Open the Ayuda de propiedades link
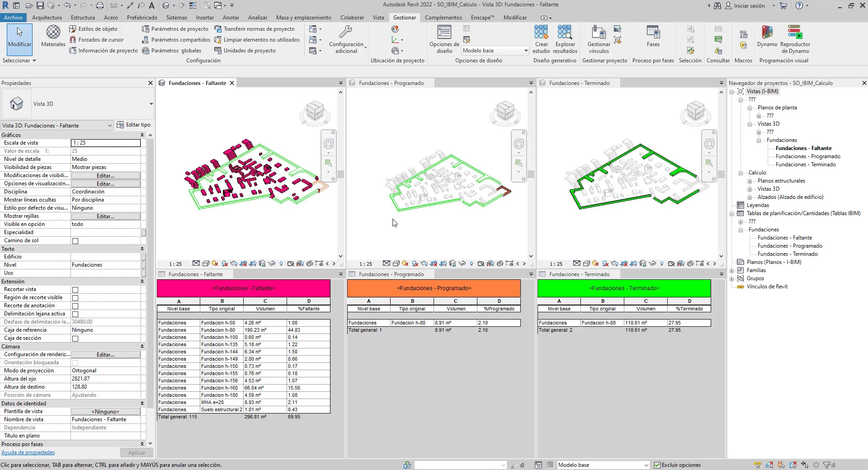The image size is (868, 470). click(28, 452)
